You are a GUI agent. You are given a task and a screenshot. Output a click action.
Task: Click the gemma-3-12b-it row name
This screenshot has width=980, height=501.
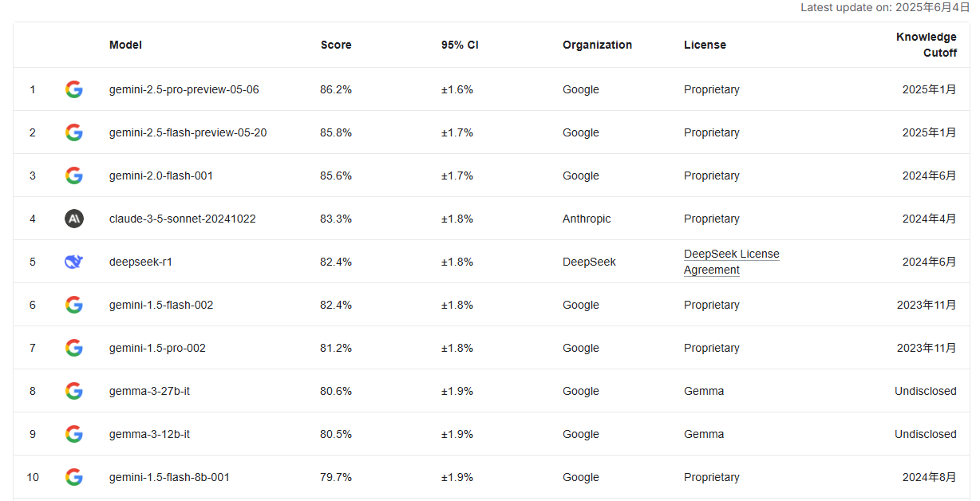pyautogui.click(x=149, y=434)
